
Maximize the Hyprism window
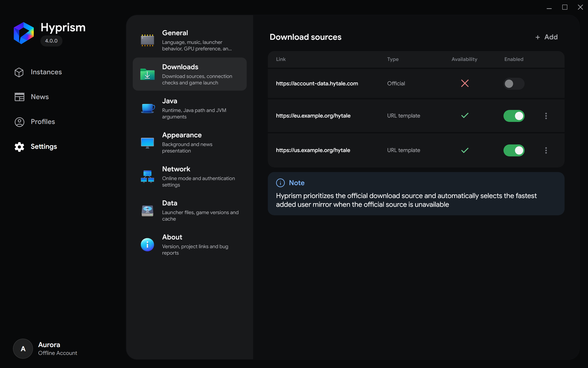pyautogui.click(x=565, y=7)
